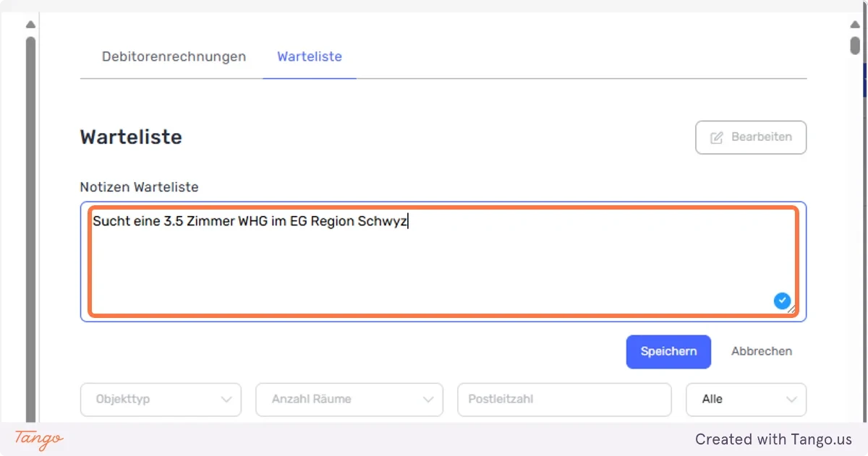Image resolution: width=868 pixels, height=456 pixels.
Task: Click into the Notizen Warteliste text area
Action: (x=443, y=262)
